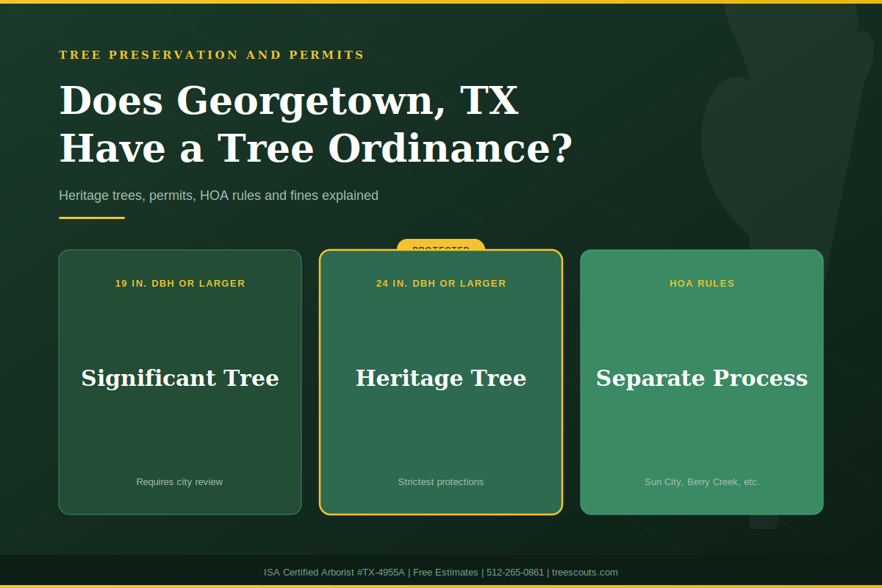Viewport: 882px width, 588px height.
Task: Click the Sun City, Berry Creek caption
Action: click(x=702, y=481)
